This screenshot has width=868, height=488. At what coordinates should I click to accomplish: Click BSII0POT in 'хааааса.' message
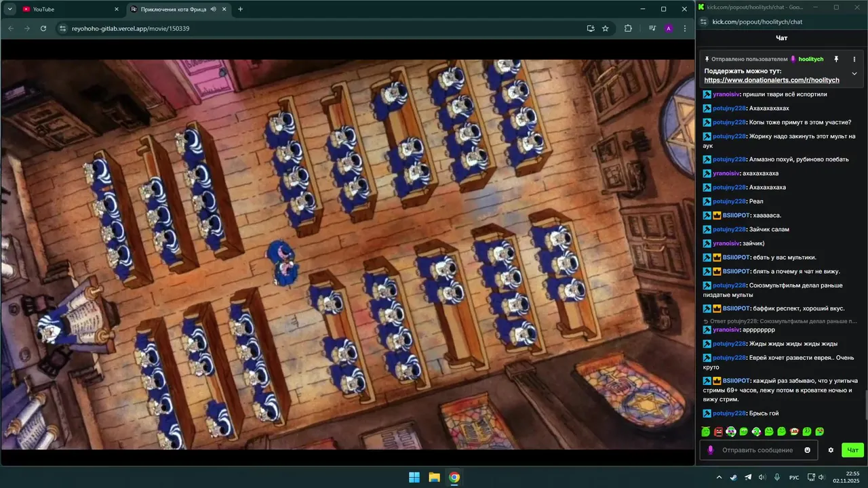[736, 216]
